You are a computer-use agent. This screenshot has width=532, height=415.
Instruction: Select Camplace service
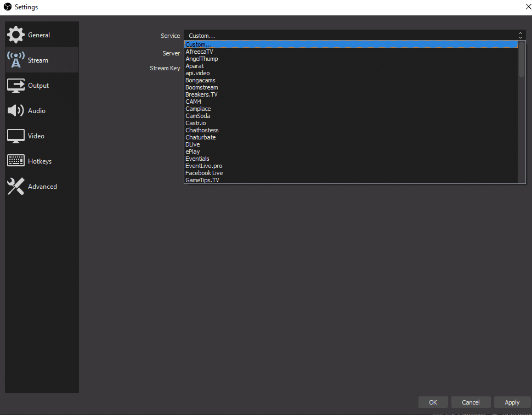point(351,109)
